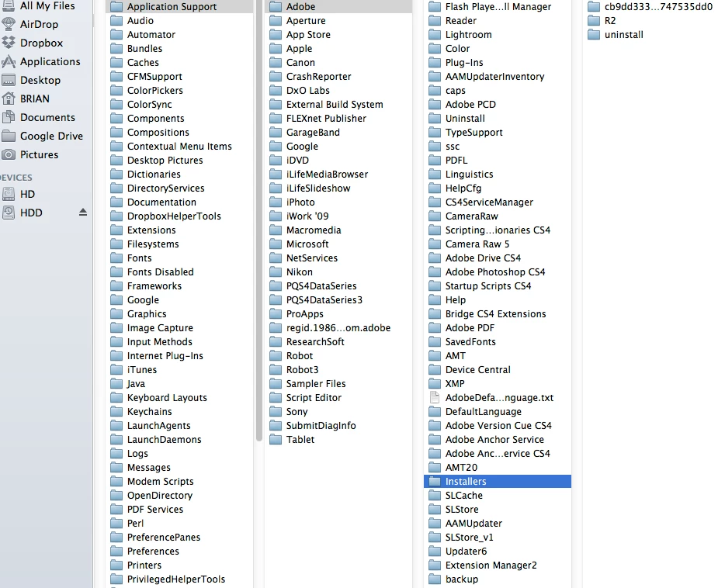The image size is (725, 588).
Task: Open the PDF Services folder
Action: pyautogui.click(x=179, y=510)
